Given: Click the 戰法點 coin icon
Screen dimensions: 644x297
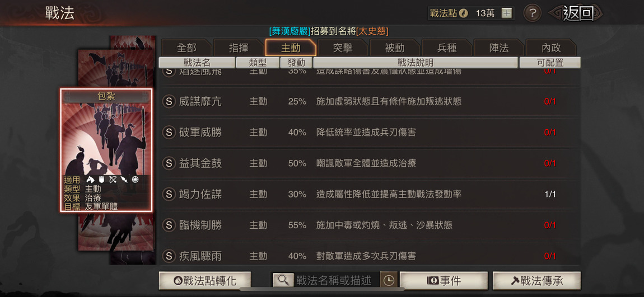Looking at the screenshot, I should 464,13.
